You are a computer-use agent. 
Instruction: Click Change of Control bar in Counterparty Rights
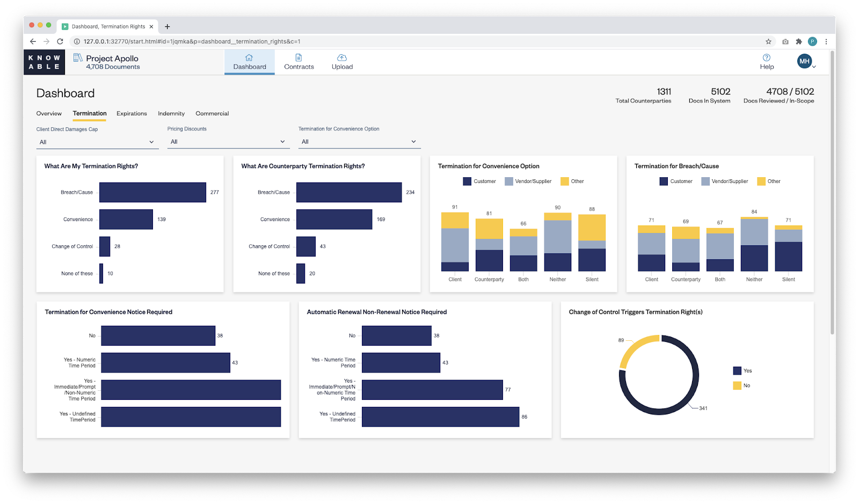(x=306, y=246)
